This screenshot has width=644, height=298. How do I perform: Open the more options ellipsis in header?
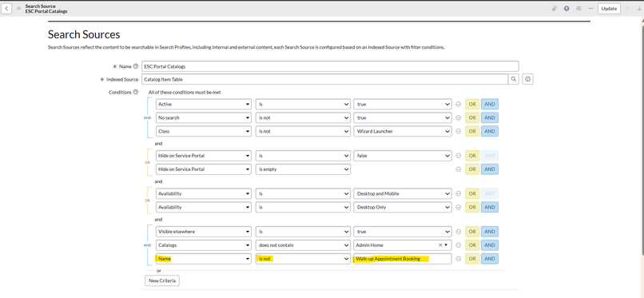tap(590, 9)
